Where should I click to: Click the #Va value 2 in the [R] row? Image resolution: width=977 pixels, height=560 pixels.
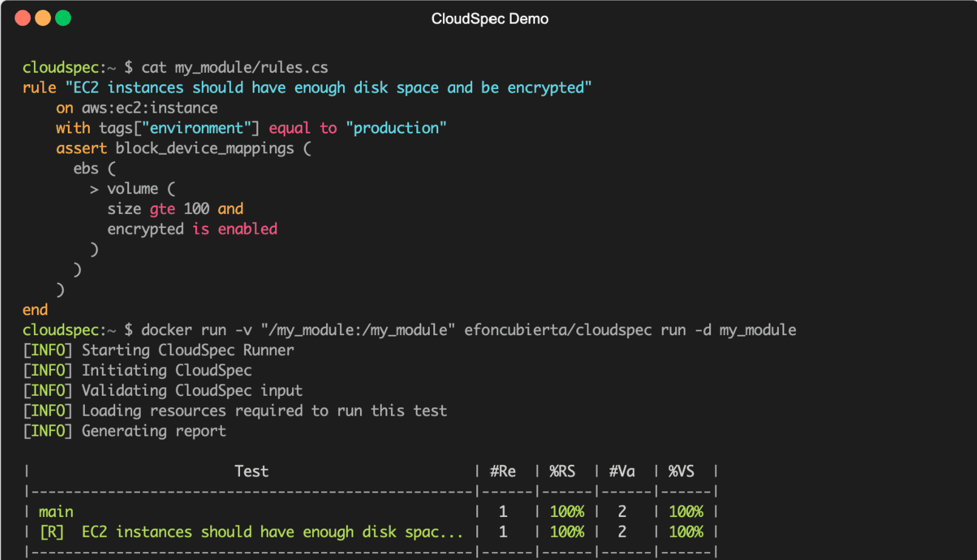[622, 532]
